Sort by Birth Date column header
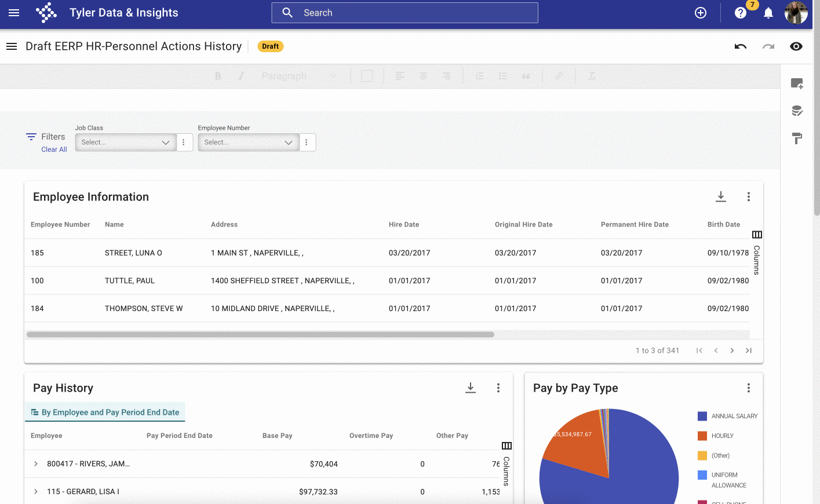The image size is (820, 504). point(724,225)
